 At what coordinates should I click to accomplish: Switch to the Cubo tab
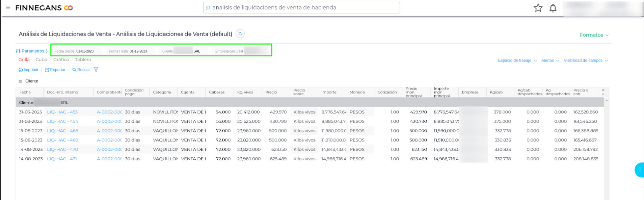tap(41, 60)
